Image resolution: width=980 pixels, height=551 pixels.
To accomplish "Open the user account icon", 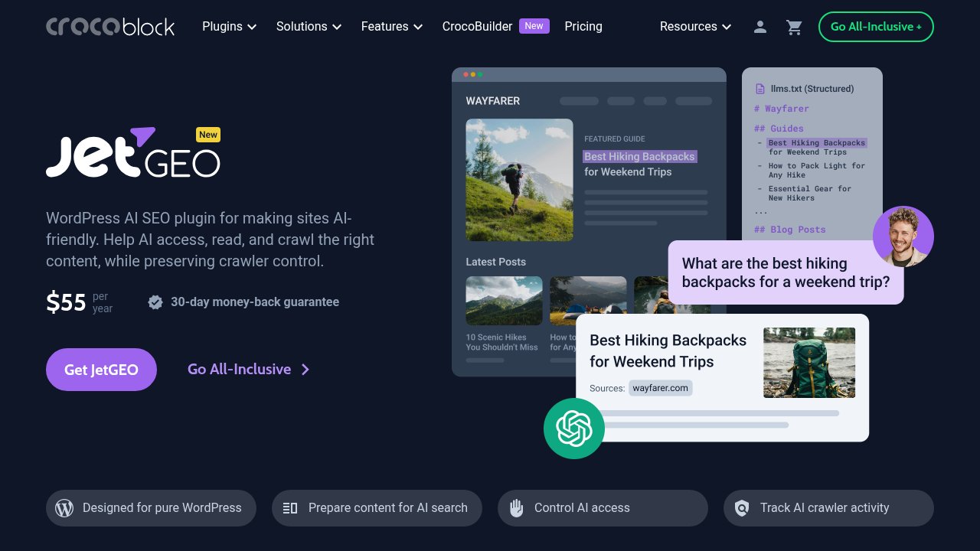I will coord(760,27).
